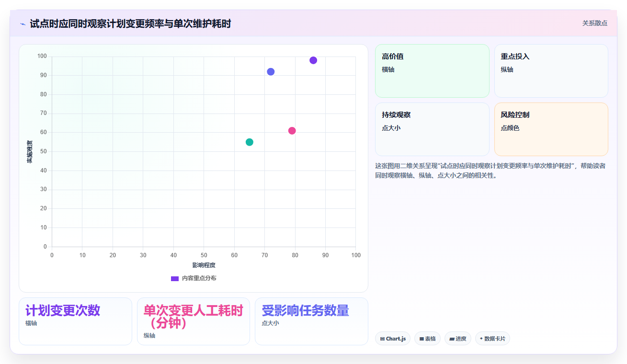Click the pink scatter point near 61

[292, 131]
